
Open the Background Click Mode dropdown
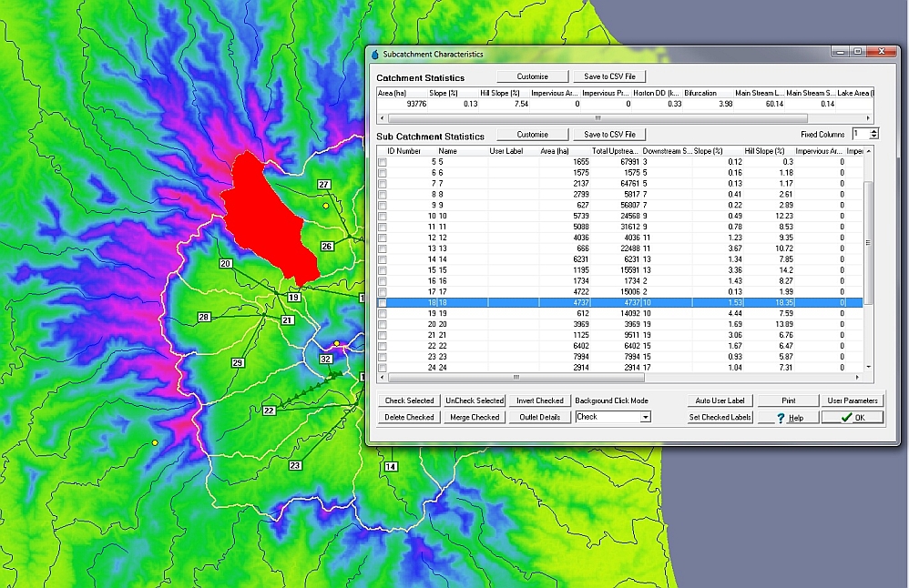(645, 417)
